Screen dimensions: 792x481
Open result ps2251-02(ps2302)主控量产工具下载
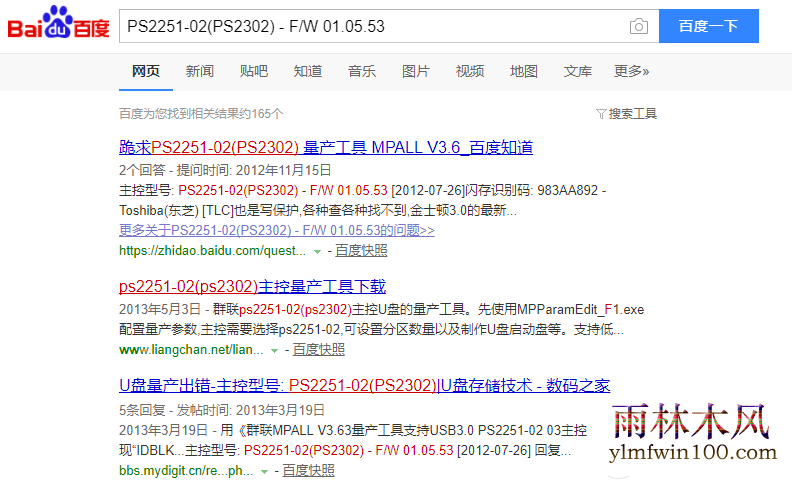[x=252, y=286]
